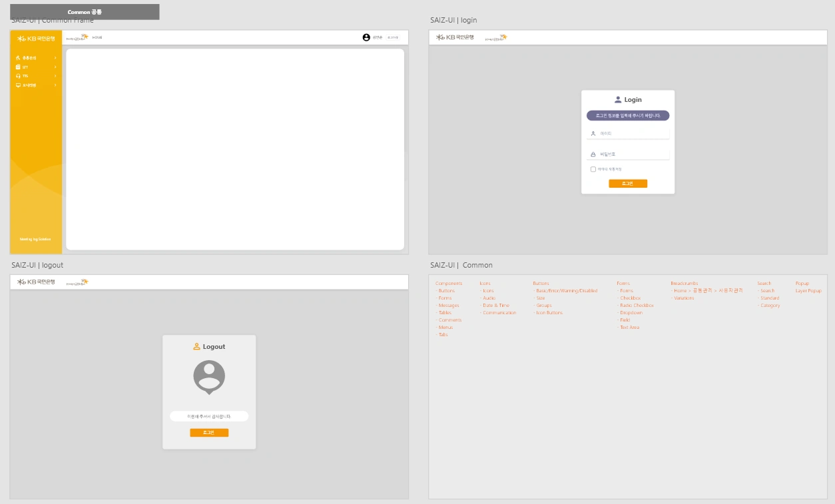Open the Menus link under Components
Viewport: 835px width, 504px height.
[444, 328]
